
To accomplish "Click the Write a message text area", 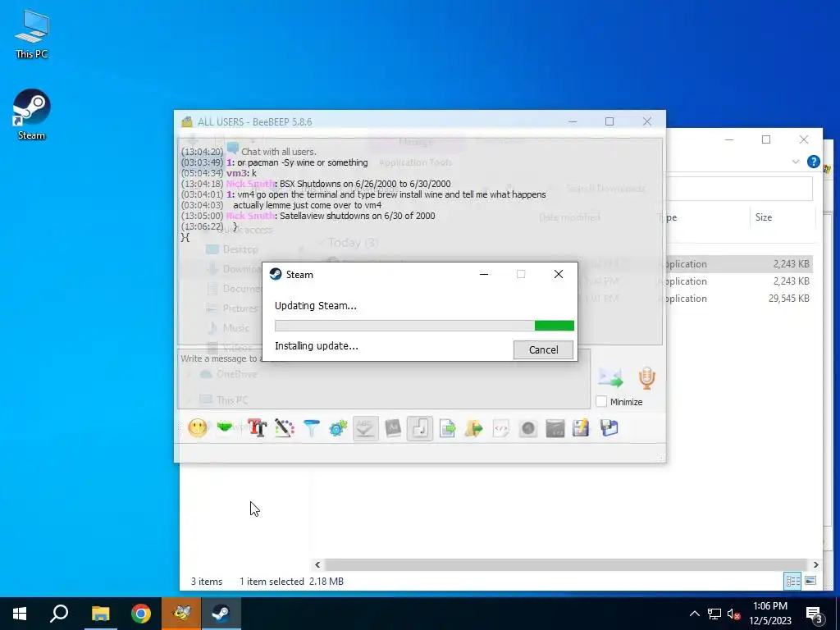I will [384, 379].
